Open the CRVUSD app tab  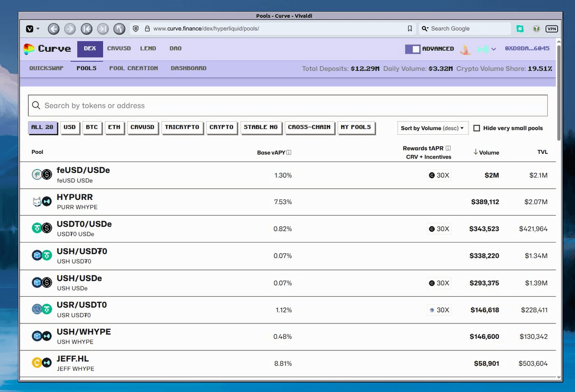point(119,49)
